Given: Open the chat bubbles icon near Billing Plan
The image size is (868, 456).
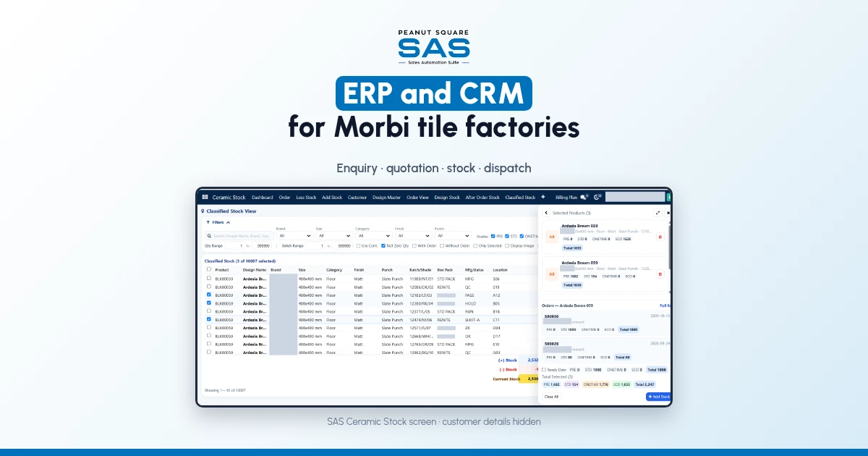Looking at the screenshot, I should (584, 197).
